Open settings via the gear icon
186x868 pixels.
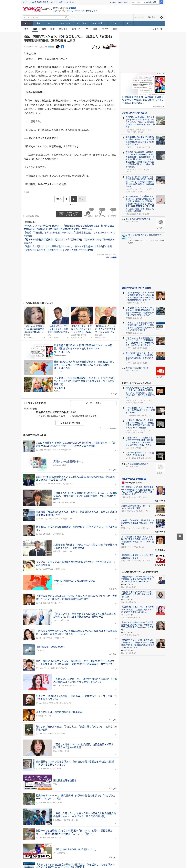[161, 18]
